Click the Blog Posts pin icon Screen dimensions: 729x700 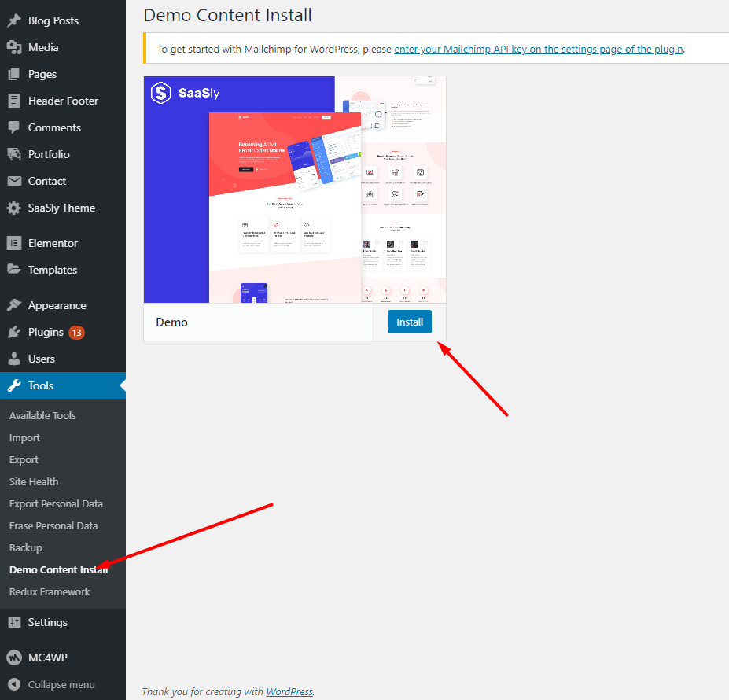pyautogui.click(x=14, y=20)
